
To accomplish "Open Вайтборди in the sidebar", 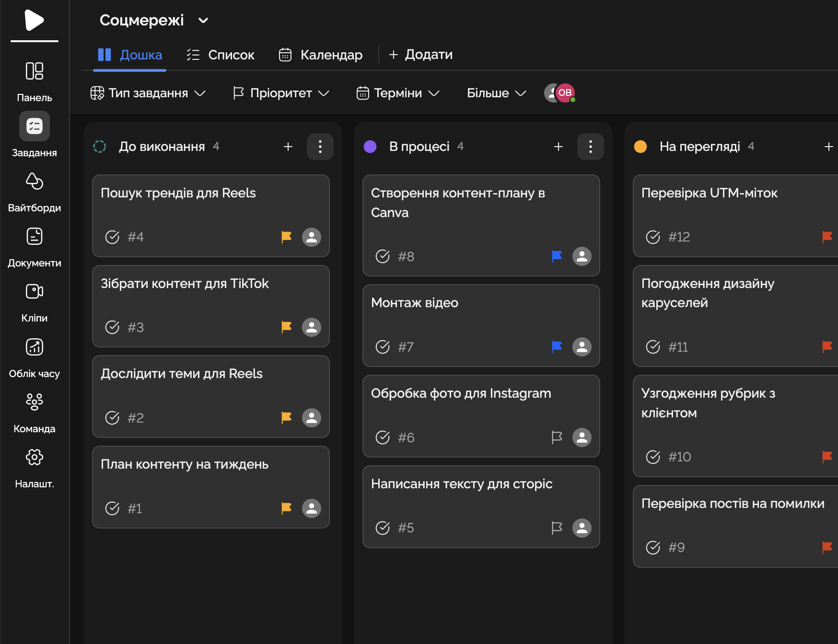I will pos(34,182).
